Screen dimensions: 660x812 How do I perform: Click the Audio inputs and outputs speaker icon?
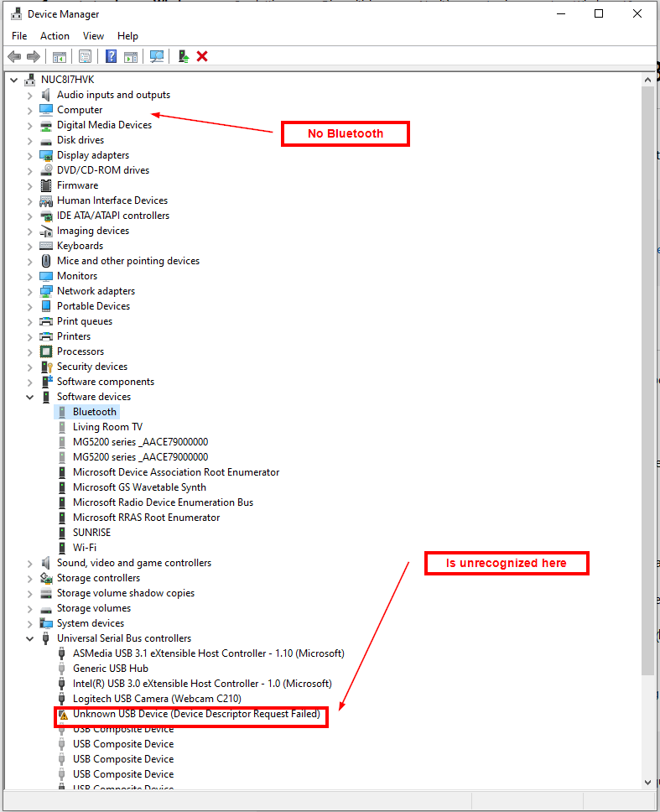point(46,95)
